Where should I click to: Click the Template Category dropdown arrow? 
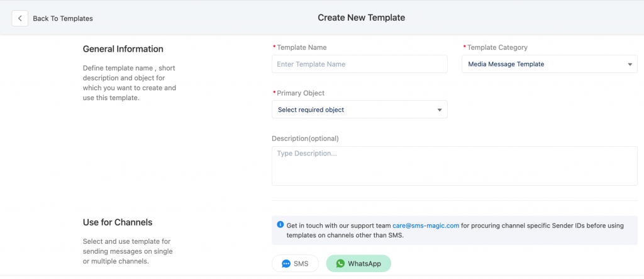(x=630, y=65)
